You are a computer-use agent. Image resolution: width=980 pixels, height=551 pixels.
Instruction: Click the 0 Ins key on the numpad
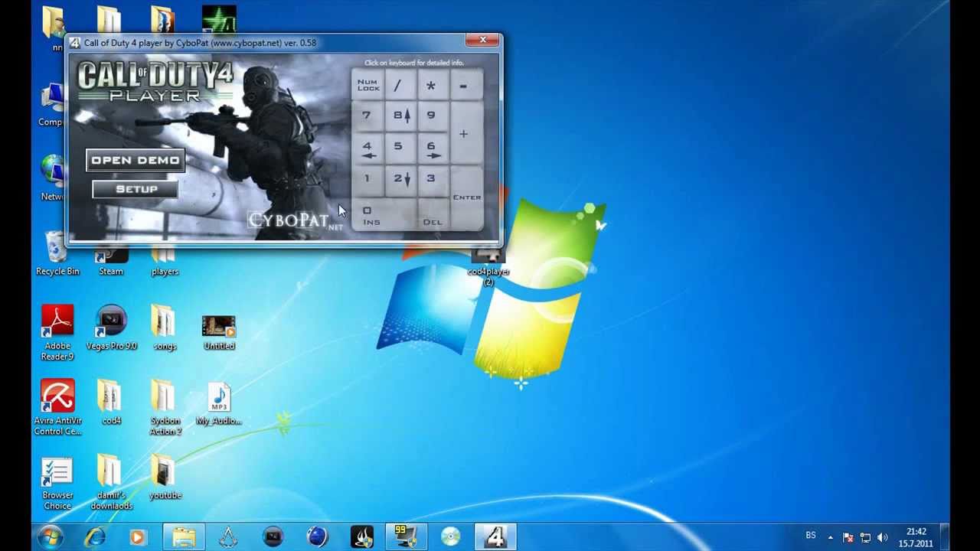(384, 214)
